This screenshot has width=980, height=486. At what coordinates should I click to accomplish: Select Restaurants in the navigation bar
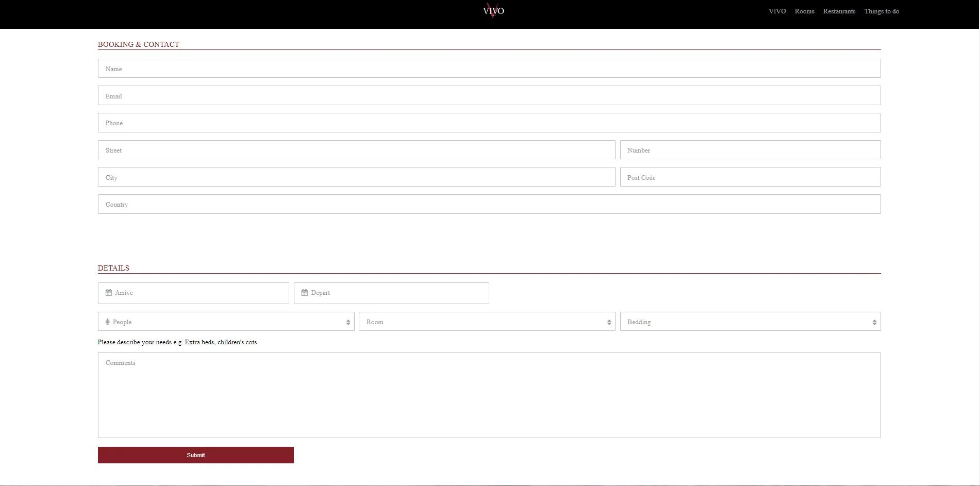click(x=839, y=11)
